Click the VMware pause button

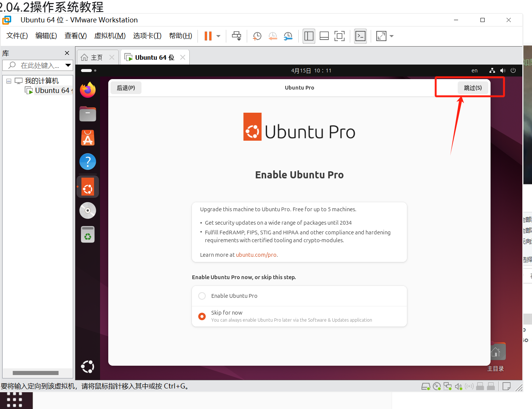click(x=208, y=36)
